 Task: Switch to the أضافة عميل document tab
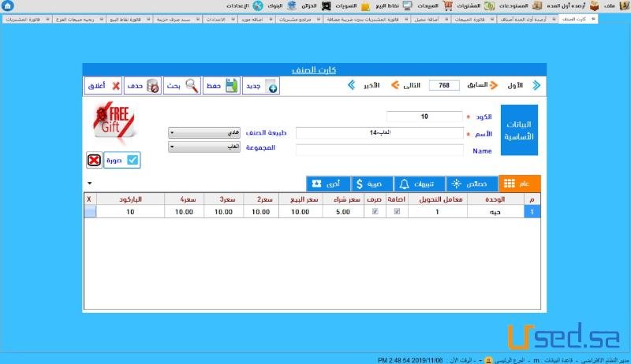coord(431,19)
